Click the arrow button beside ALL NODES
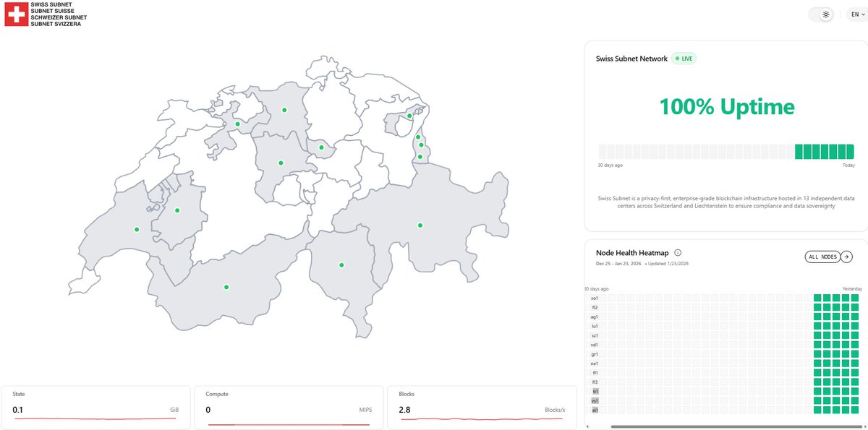This screenshot has width=868, height=430. (x=846, y=257)
